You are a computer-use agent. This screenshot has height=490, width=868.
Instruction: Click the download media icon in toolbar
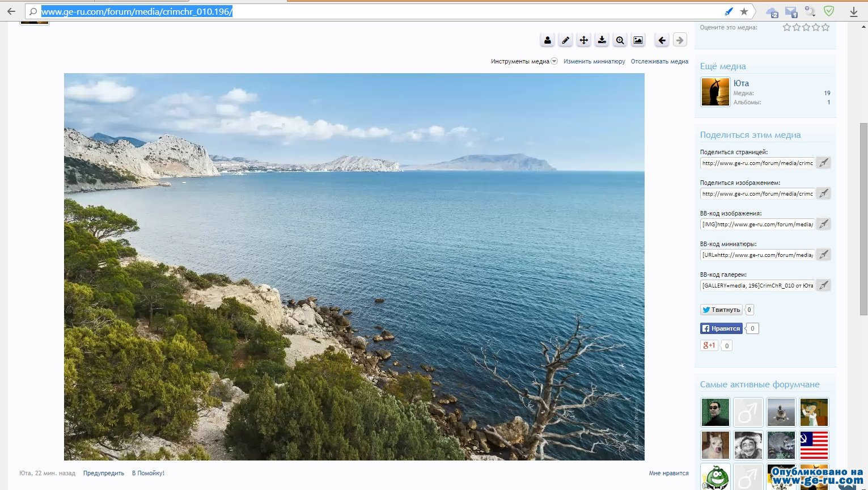(602, 40)
